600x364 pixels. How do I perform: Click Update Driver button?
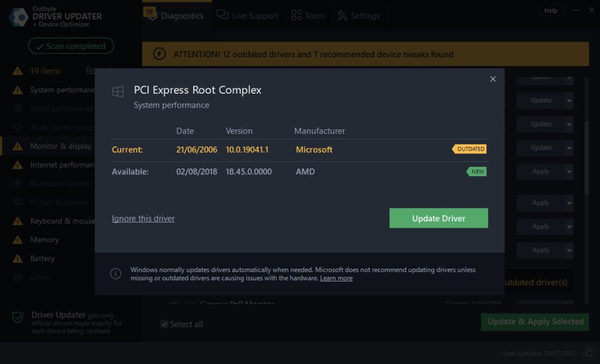click(x=438, y=218)
